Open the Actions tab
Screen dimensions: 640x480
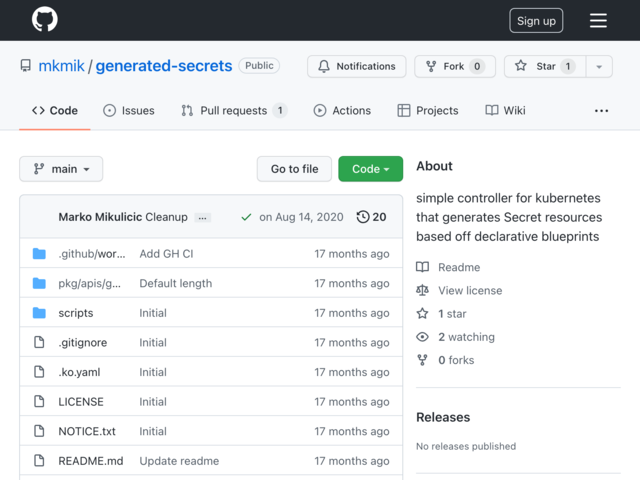[x=342, y=111]
